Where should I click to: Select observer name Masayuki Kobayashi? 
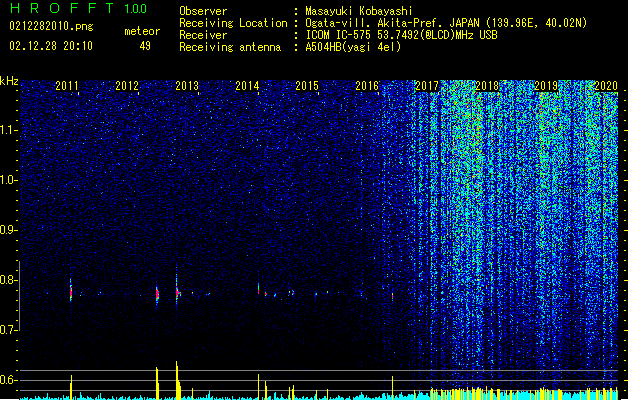click(358, 11)
